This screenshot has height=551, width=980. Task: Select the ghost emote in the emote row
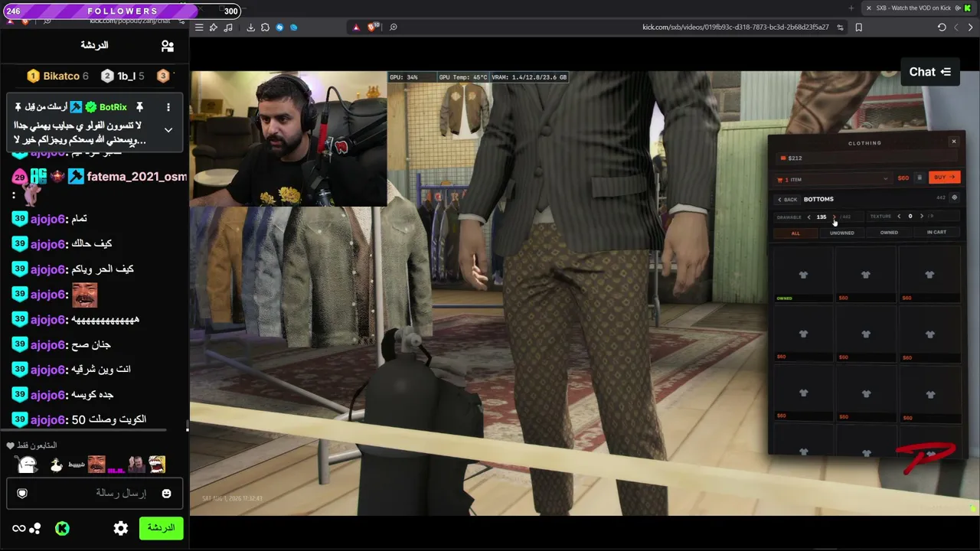click(27, 465)
